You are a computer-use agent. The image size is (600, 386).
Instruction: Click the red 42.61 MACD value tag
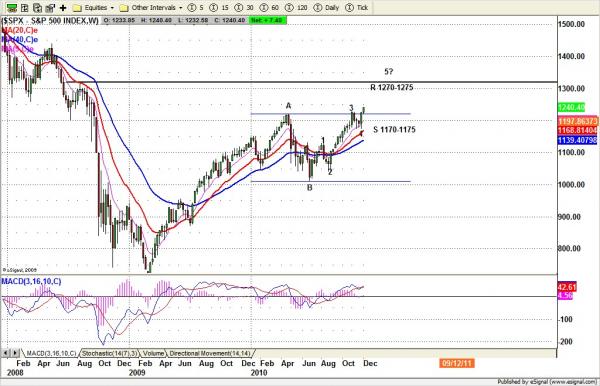567,287
